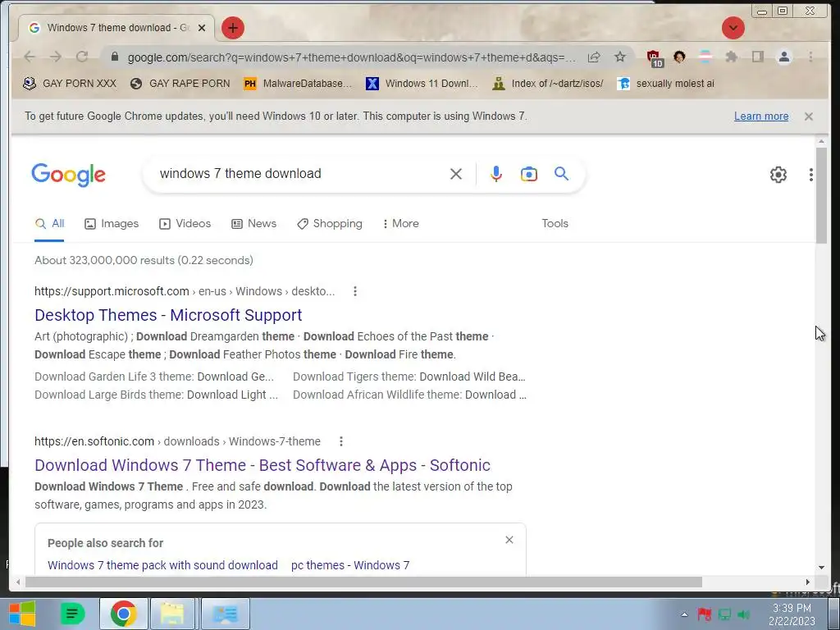Open the green document app on taskbar

pyautogui.click(x=73, y=614)
